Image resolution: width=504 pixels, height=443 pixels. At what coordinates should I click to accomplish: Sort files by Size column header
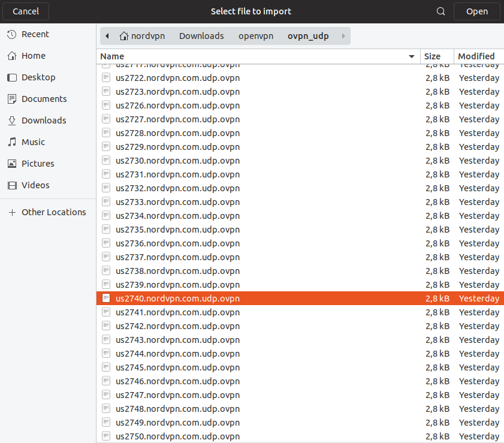click(432, 56)
